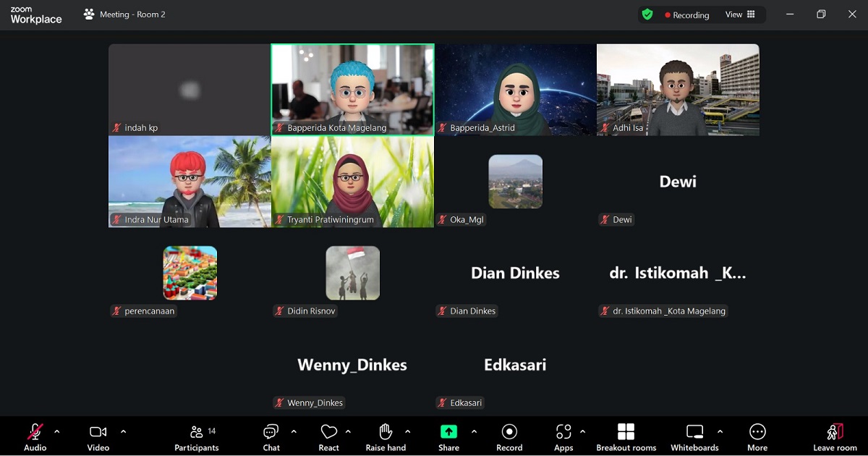
Task: Click the Zoom Workplace logo
Action: coord(35,15)
